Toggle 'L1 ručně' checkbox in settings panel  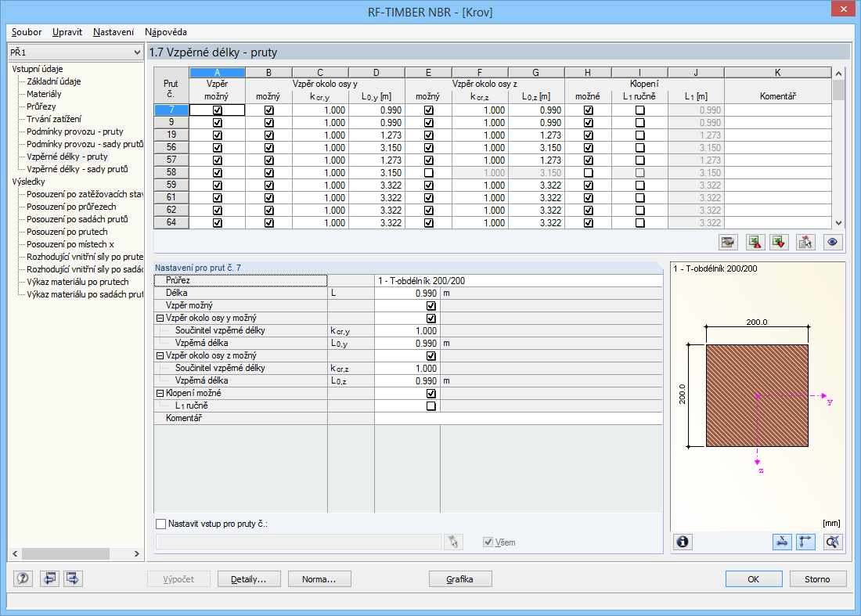(430, 406)
